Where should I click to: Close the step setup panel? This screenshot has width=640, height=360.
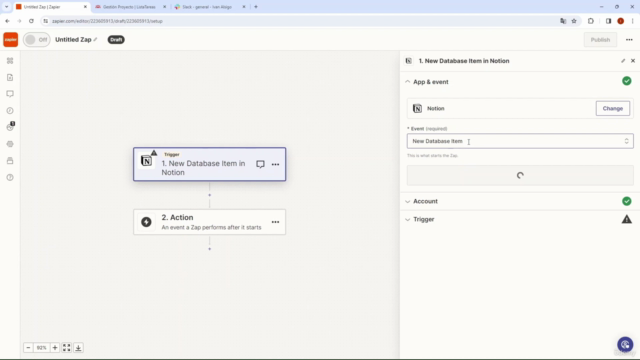point(633,61)
